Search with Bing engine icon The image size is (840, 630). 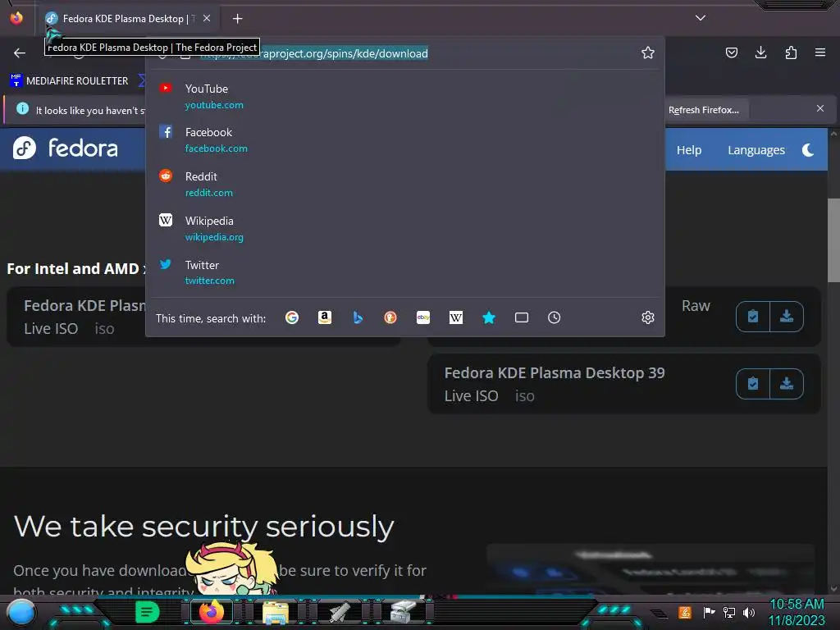[x=358, y=317]
